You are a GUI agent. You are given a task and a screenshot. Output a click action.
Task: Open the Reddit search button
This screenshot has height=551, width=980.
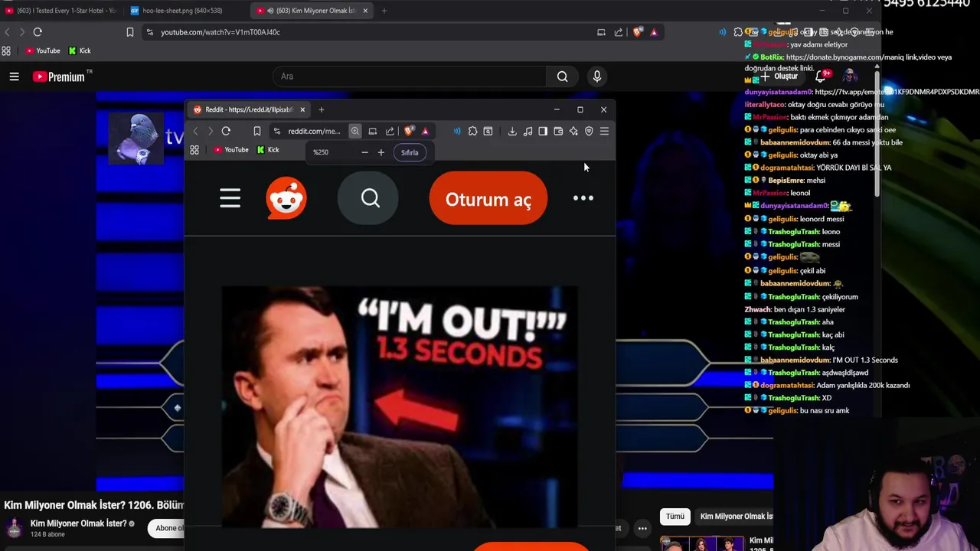[369, 198]
